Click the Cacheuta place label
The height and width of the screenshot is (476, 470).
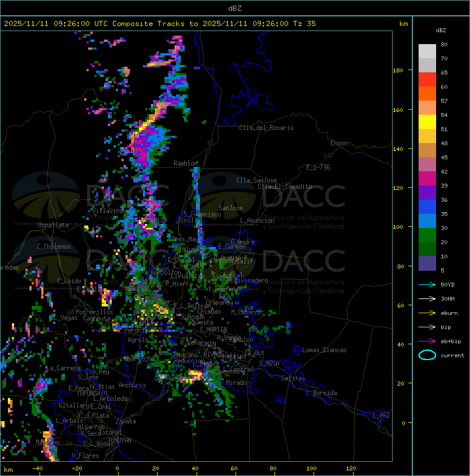tap(97, 318)
